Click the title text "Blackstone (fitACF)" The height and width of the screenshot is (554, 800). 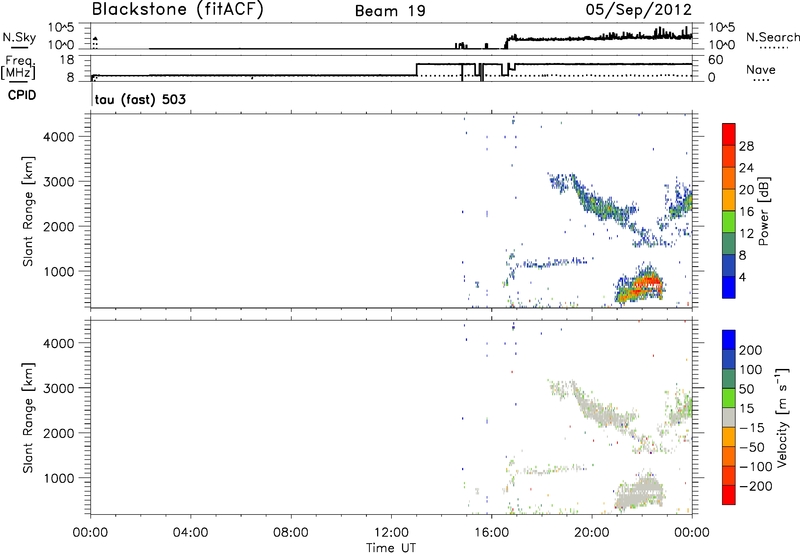pos(177,9)
